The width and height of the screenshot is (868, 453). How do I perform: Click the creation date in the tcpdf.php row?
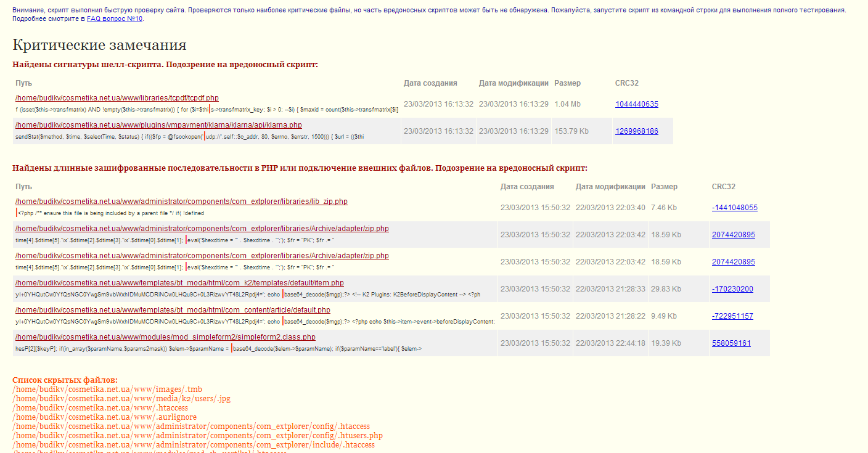click(438, 104)
